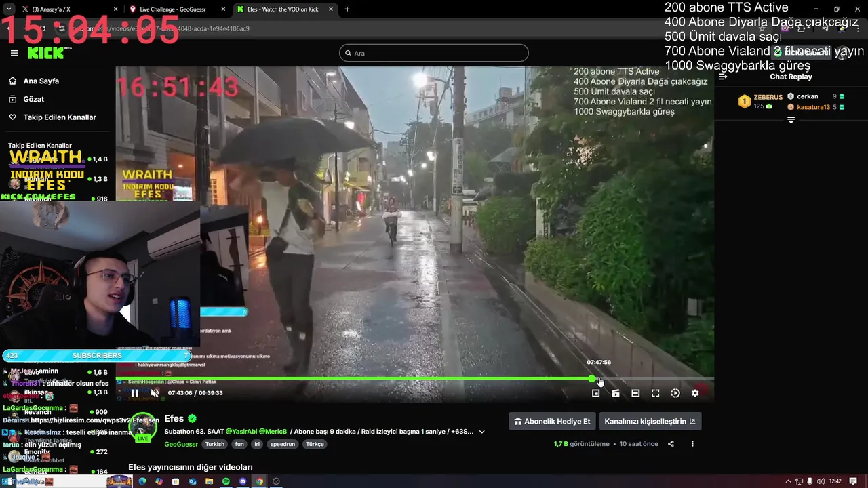Click the taskbar volume icon
The height and width of the screenshot is (488, 868).
pos(821,481)
